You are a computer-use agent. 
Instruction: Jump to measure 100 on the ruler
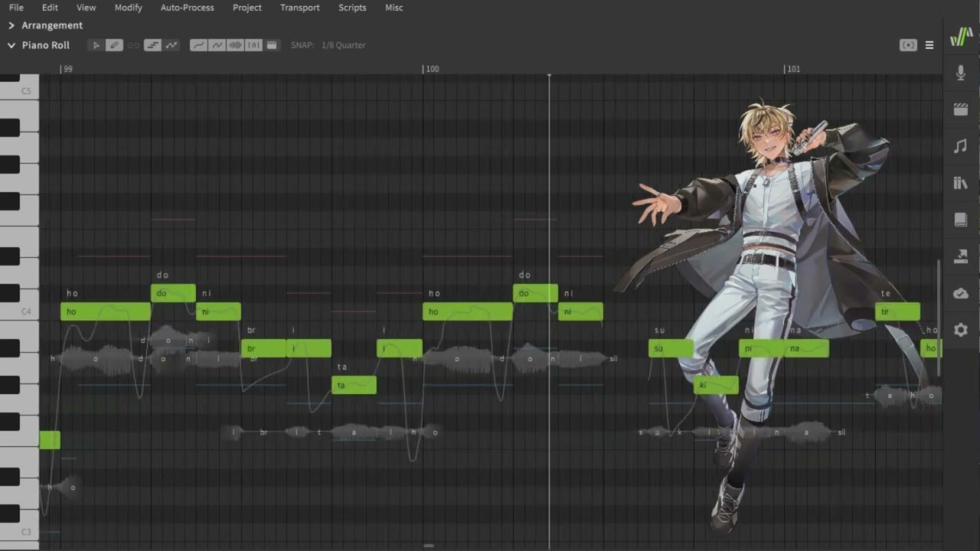(431, 69)
